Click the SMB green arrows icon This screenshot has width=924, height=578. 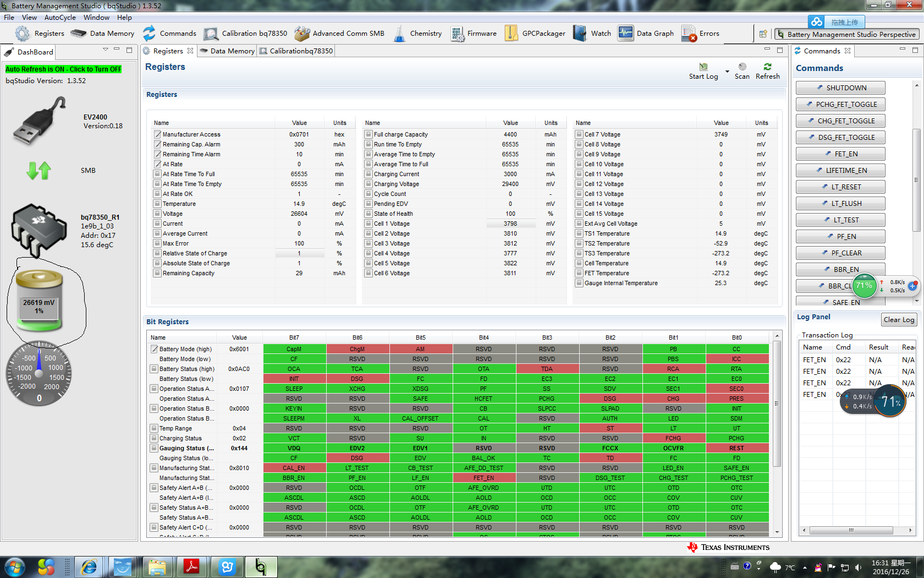tap(38, 171)
